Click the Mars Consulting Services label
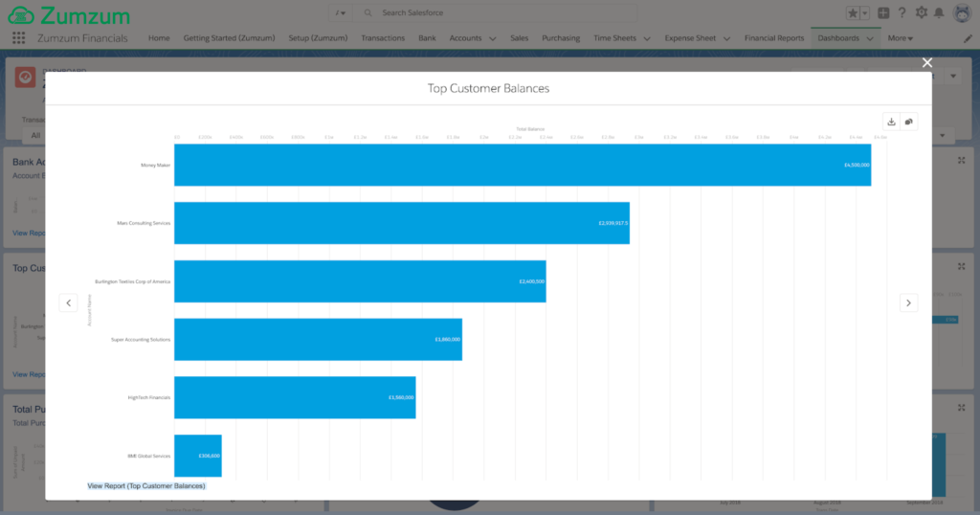This screenshot has height=515, width=980. click(x=144, y=223)
